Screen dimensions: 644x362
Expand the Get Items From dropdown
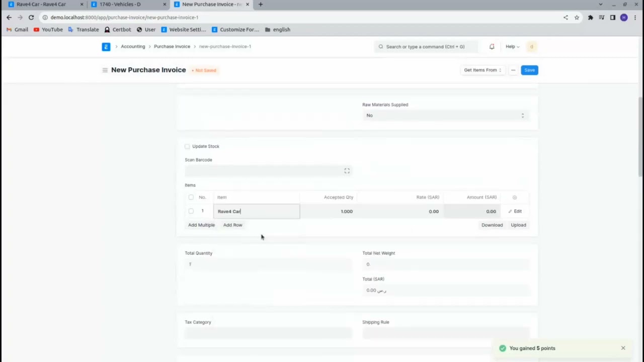pos(482,70)
